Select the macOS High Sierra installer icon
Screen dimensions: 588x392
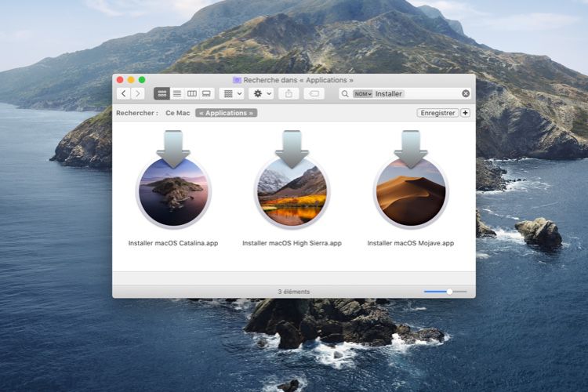[x=292, y=180]
